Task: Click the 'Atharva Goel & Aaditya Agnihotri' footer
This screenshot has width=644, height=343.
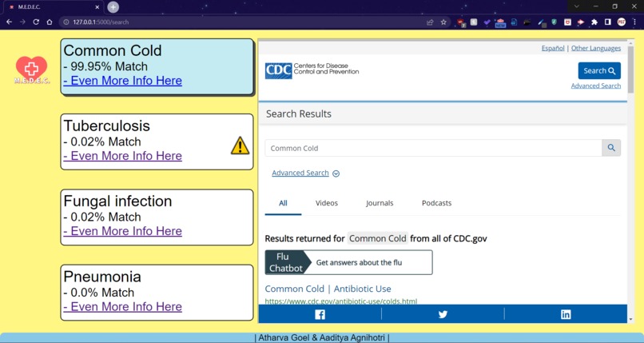Action: [322, 337]
